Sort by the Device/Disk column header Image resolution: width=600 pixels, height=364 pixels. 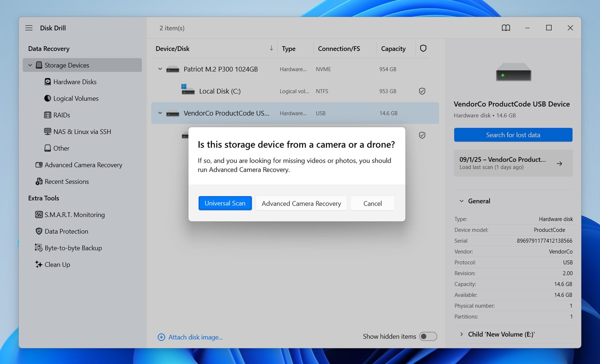[x=173, y=49]
